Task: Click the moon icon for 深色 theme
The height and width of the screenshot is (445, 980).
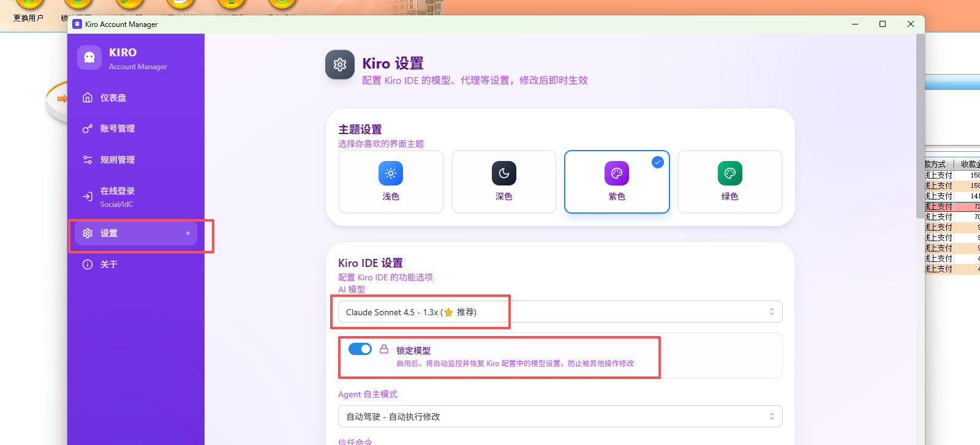Action: [x=504, y=173]
